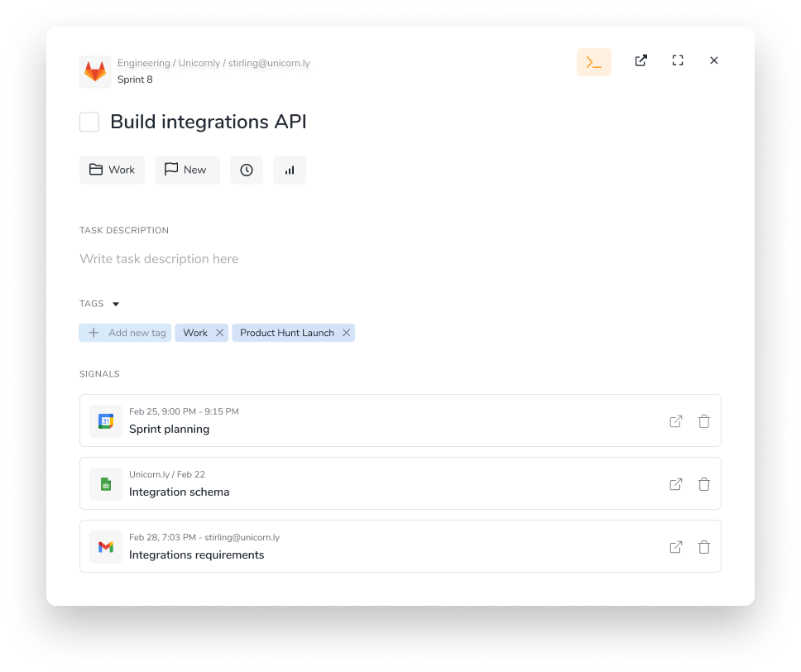Viewport: 801px width, 672px height.
Task: Click the clock icon for time tracking
Action: 247,170
